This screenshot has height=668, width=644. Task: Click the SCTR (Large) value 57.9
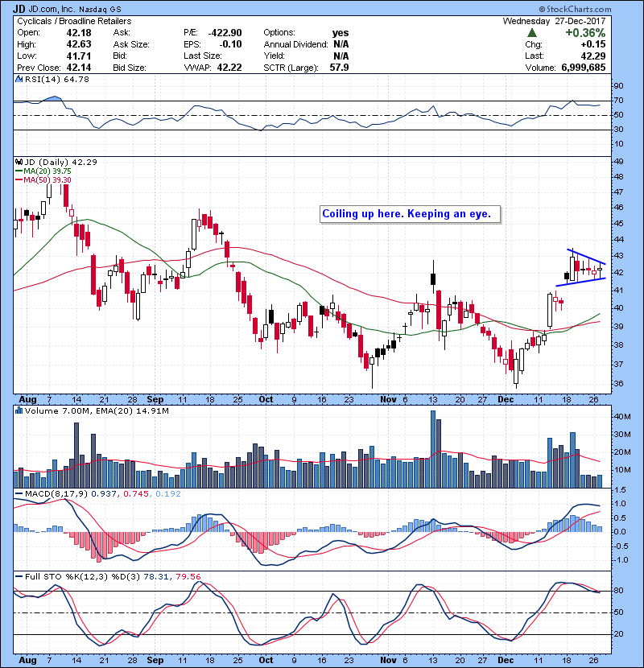[x=339, y=68]
